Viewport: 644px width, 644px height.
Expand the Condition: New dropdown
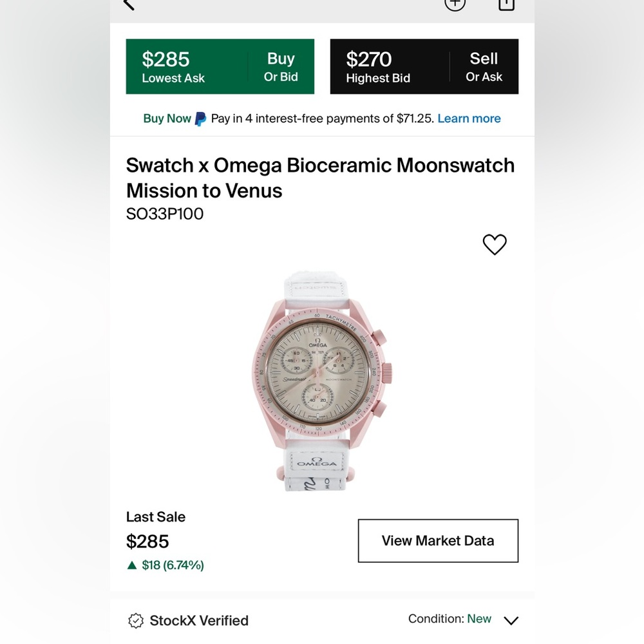coord(511,621)
